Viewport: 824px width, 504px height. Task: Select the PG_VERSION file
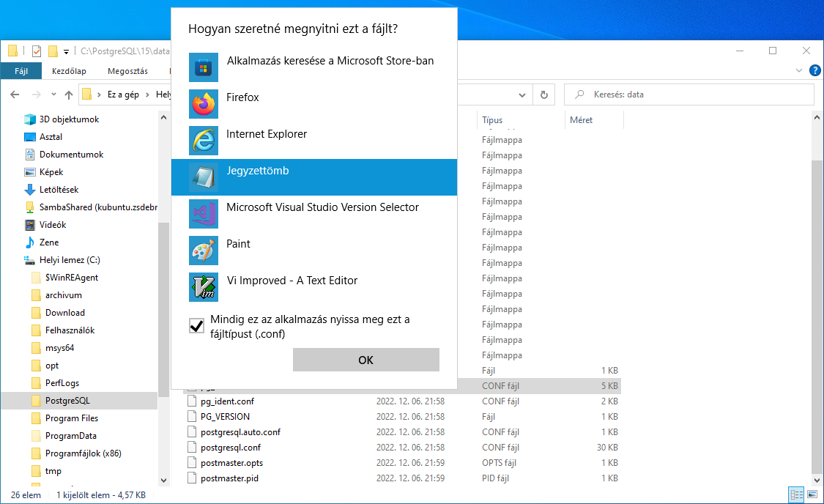[225, 417]
